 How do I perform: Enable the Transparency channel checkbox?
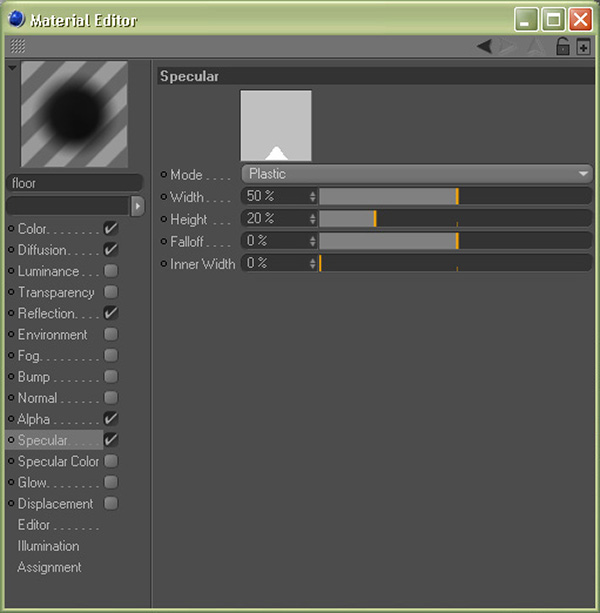point(111,292)
